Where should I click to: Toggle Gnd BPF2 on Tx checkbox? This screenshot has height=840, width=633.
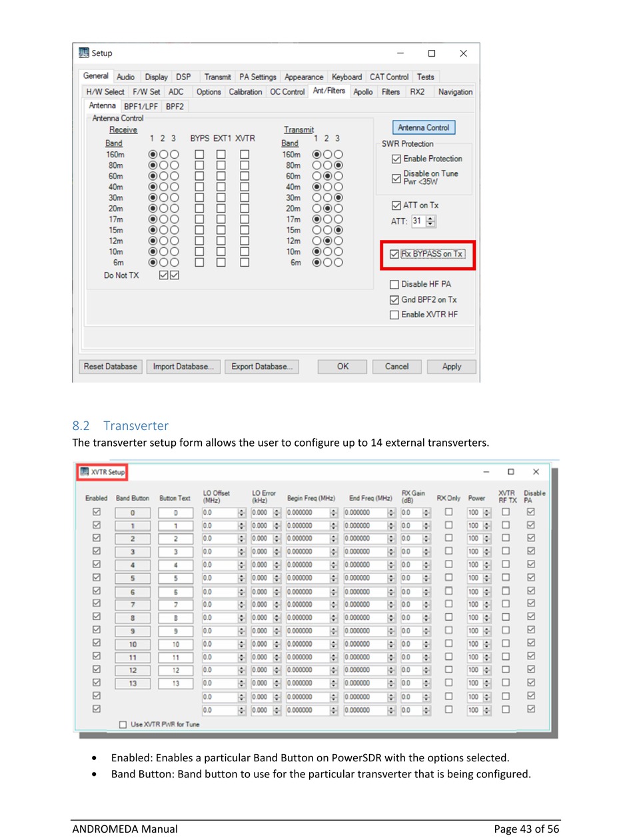click(x=394, y=300)
